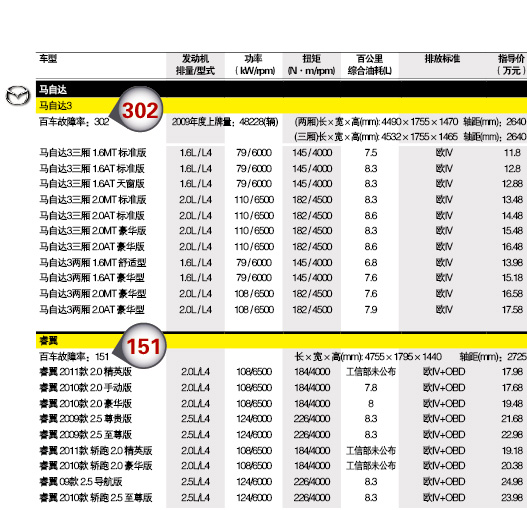Click the 7.5 fuel consumption value
The image size is (527, 510).
click(370, 153)
